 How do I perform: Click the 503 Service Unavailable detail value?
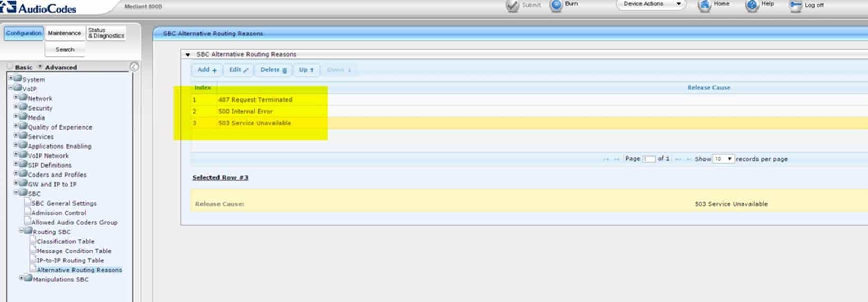(x=731, y=204)
